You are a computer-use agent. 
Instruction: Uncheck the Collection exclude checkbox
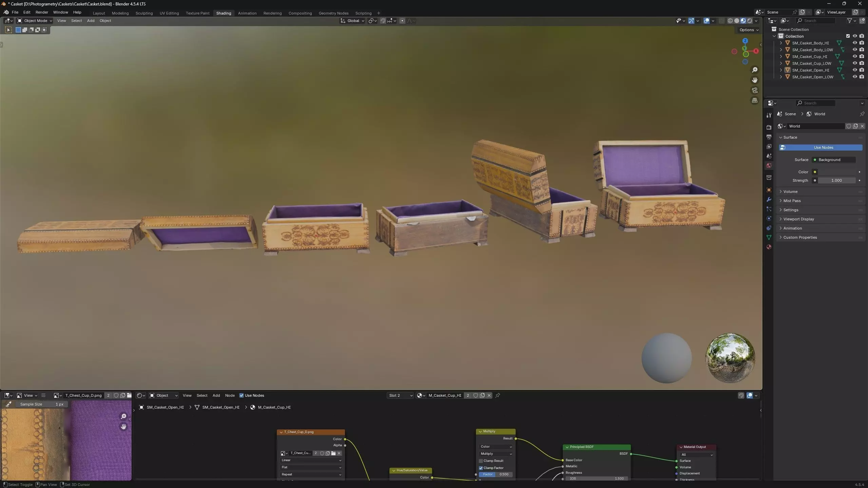point(848,36)
